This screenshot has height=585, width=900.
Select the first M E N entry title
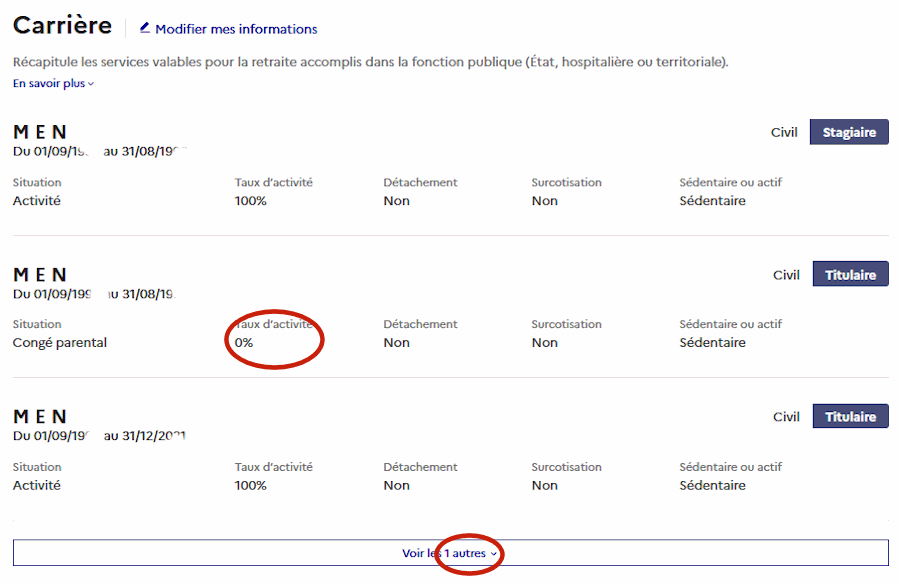coord(40,132)
